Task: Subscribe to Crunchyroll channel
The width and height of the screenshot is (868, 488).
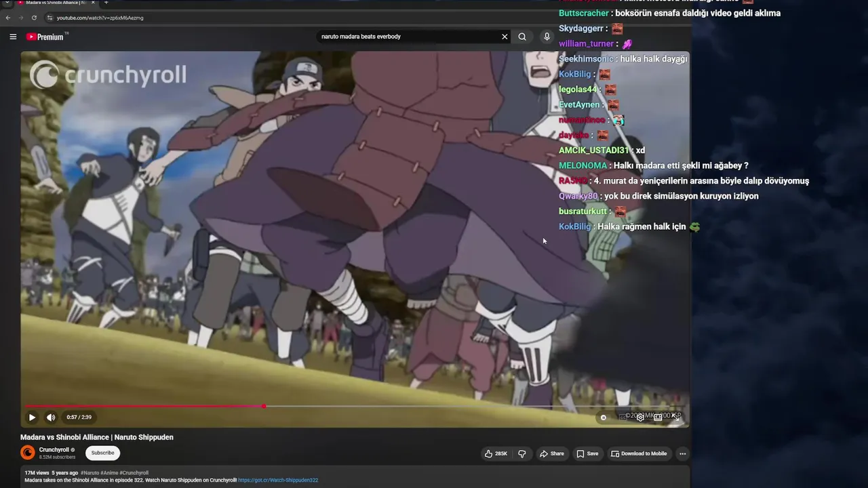Action: click(x=103, y=453)
